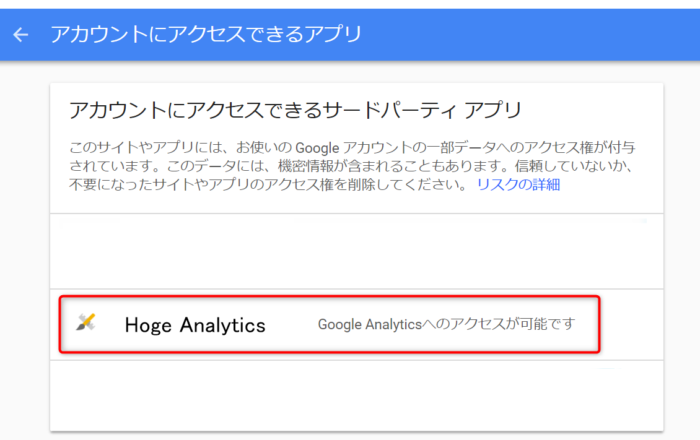Click the empty row below Hoge Analytics

click(x=356, y=395)
